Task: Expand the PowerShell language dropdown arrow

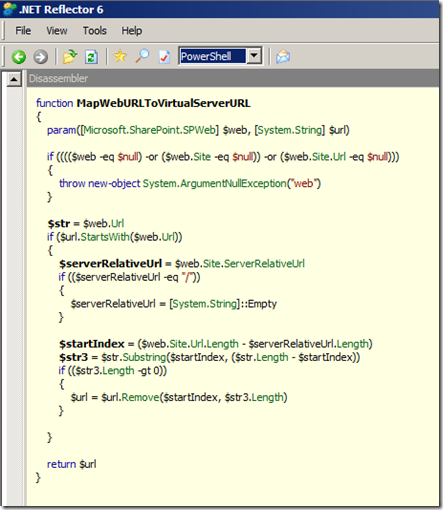Action: [254, 56]
